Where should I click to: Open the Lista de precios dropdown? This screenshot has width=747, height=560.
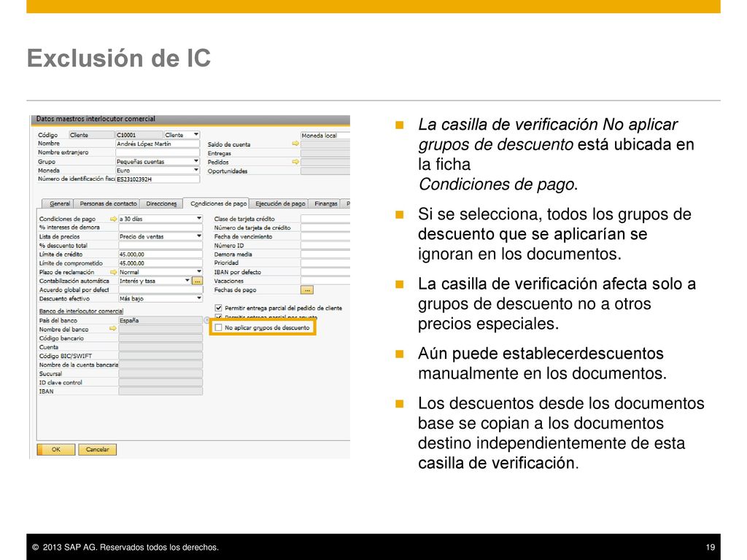(198, 236)
